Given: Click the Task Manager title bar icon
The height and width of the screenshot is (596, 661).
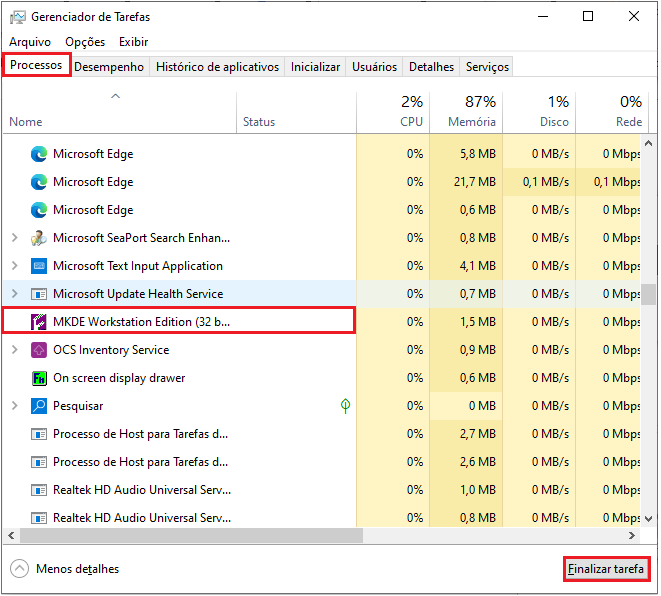Looking at the screenshot, I should click(x=18, y=17).
